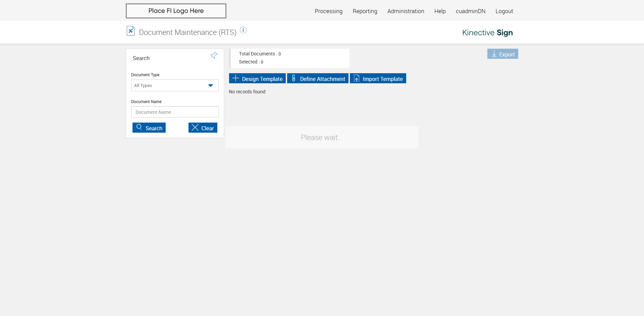Click the Kinective Sign logo
Image resolution: width=644 pixels, height=316 pixels.
pos(487,33)
